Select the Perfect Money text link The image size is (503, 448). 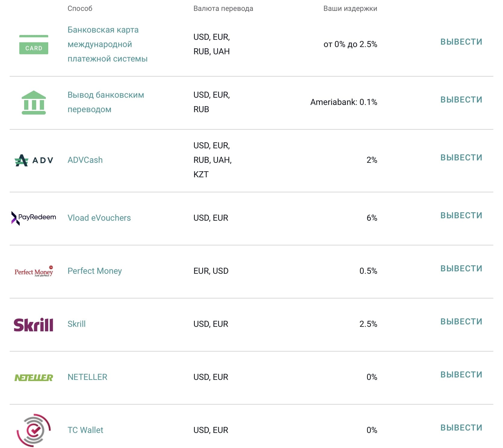[x=95, y=271]
